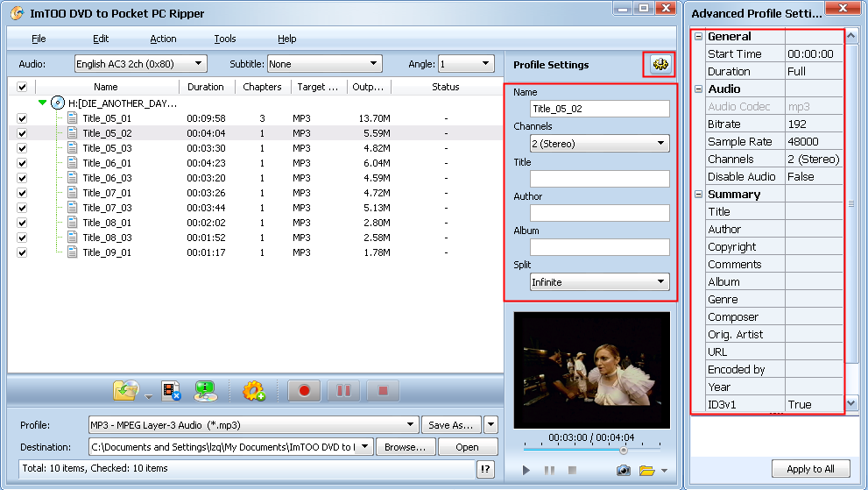868x490 pixels.
Task: Click the remove title film icon
Action: point(171,391)
